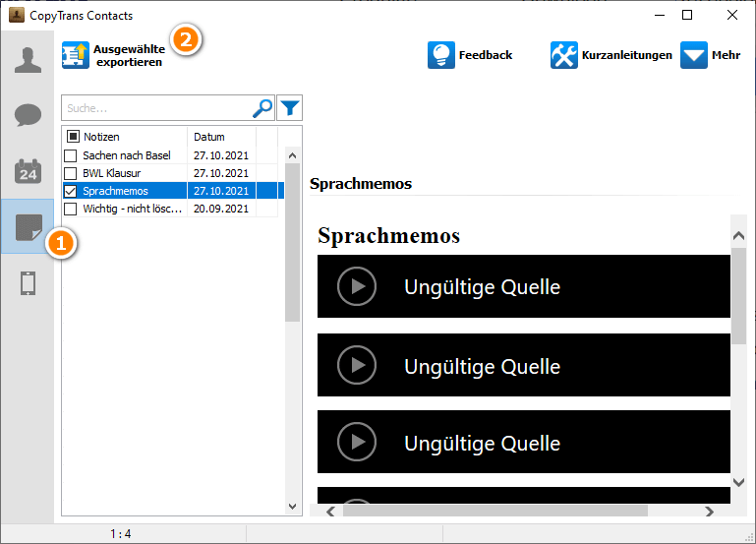
Task: Check the Wichtig - nicht lösc... checkbox
Action: (x=71, y=209)
